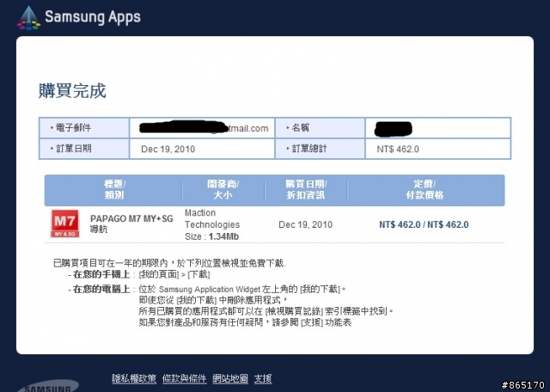550x392 pixels.
Task: Click the Maction Technologies developer name
Action: pyautogui.click(x=212, y=218)
